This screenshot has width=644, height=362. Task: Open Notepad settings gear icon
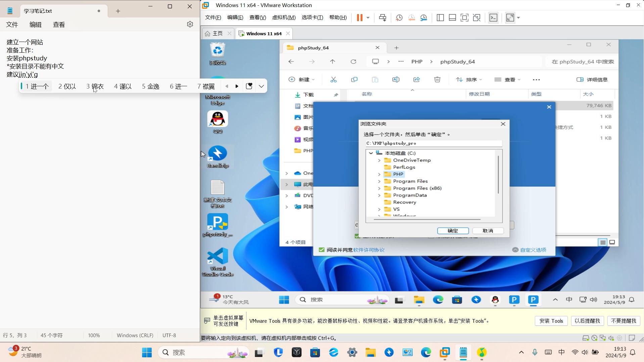click(x=190, y=24)
